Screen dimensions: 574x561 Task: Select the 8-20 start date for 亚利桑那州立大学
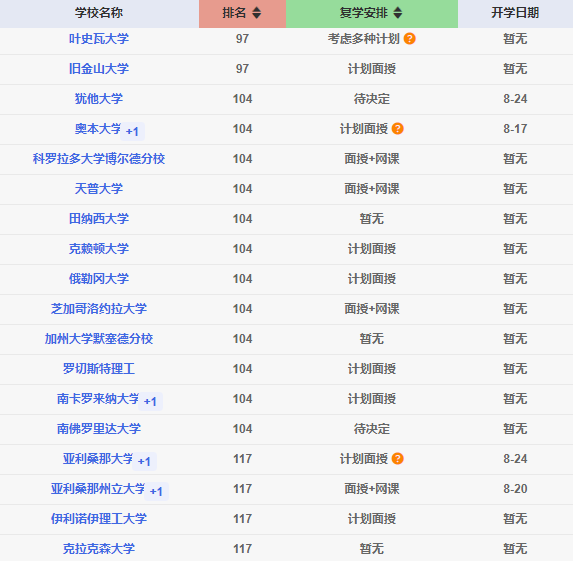pos(515,488)
